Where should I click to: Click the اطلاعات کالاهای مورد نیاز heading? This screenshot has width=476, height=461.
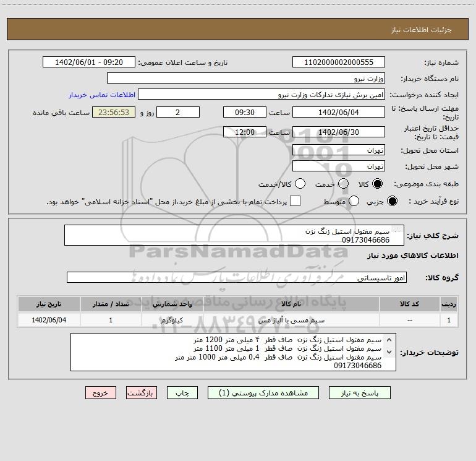412,256
